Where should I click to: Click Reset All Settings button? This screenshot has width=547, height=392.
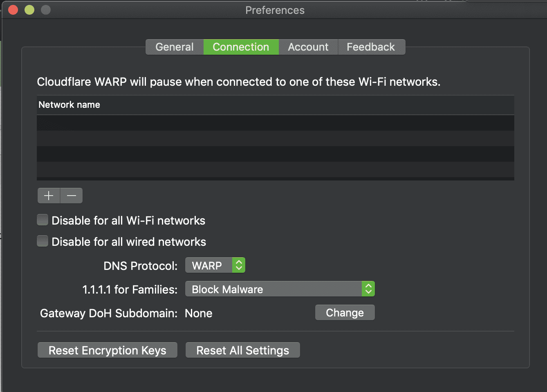(243, 350)
